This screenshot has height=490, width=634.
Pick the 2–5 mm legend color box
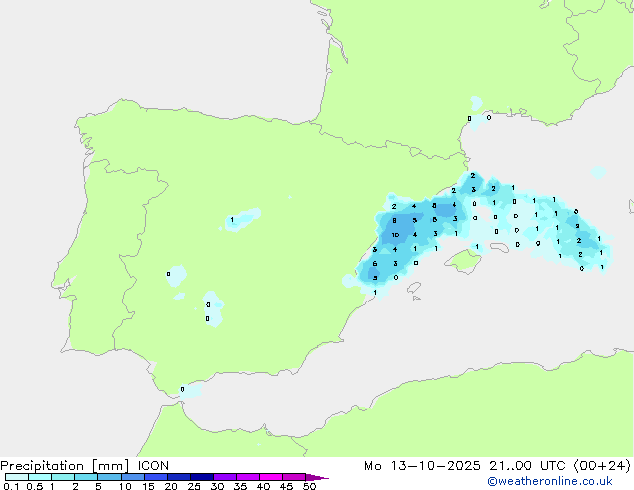pos(86,477)
